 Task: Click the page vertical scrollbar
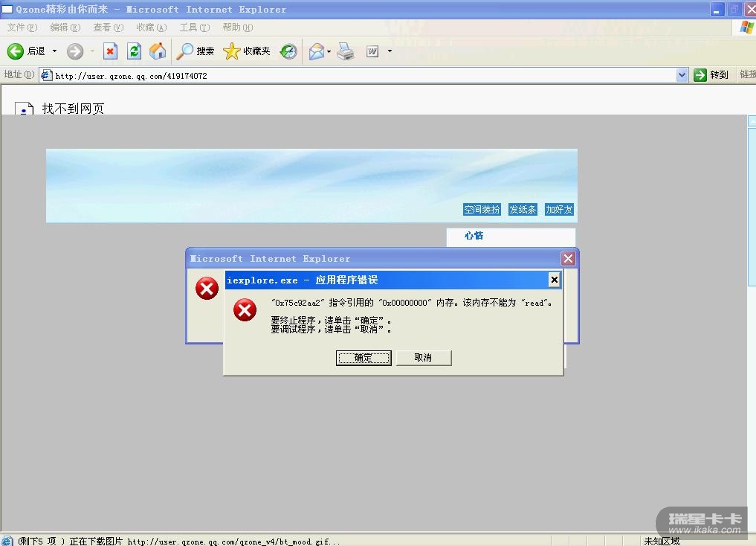(752, 322)
